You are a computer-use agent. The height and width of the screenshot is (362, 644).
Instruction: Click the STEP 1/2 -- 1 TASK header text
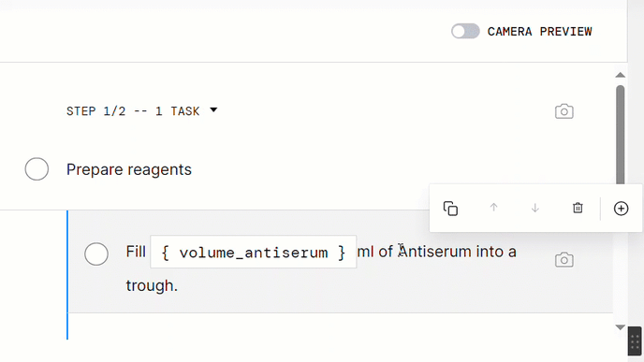click(x=133, y=111)
